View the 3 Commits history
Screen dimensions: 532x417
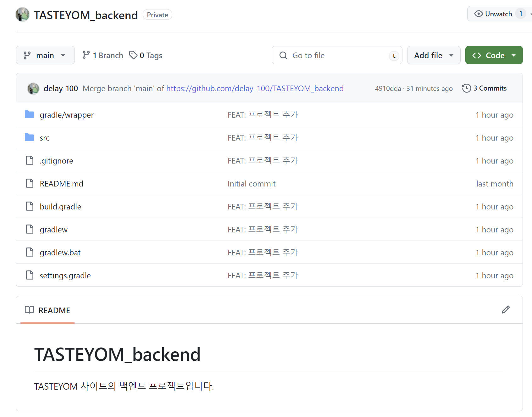(485, 88)
